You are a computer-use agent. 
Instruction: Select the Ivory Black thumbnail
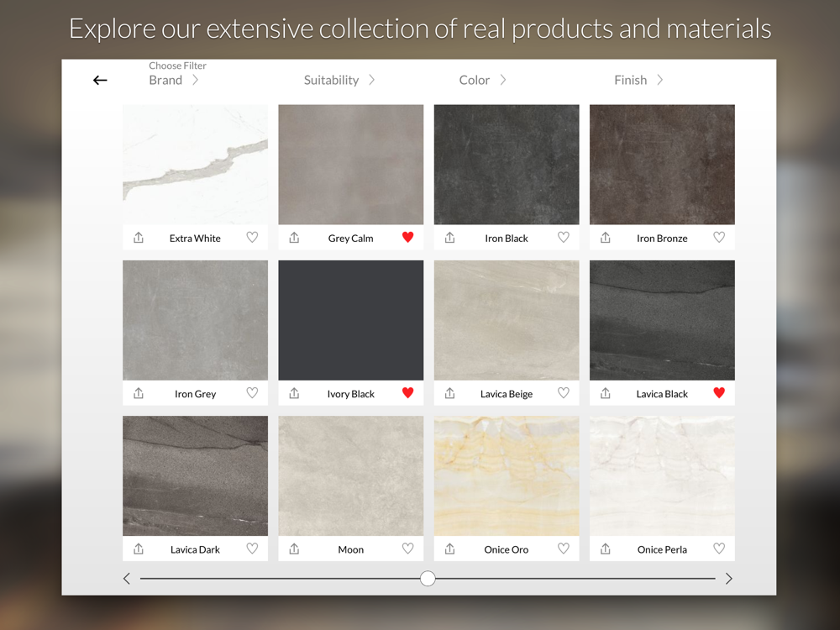point(351,320)
